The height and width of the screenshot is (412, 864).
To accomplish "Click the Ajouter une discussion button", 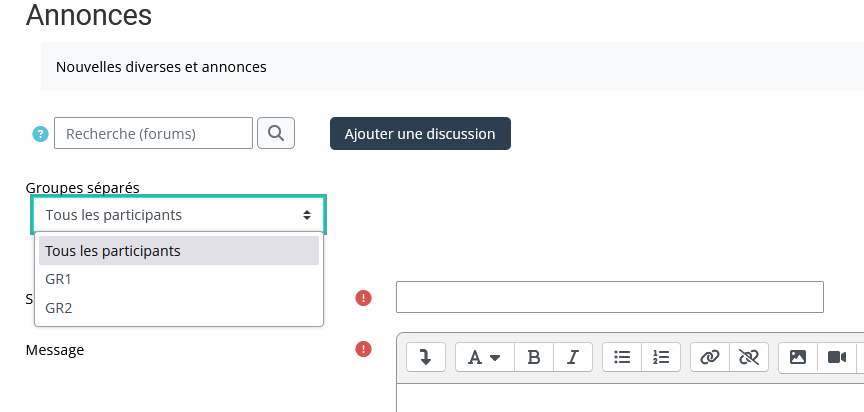I will pyautogui.click(x=420, y=133).
